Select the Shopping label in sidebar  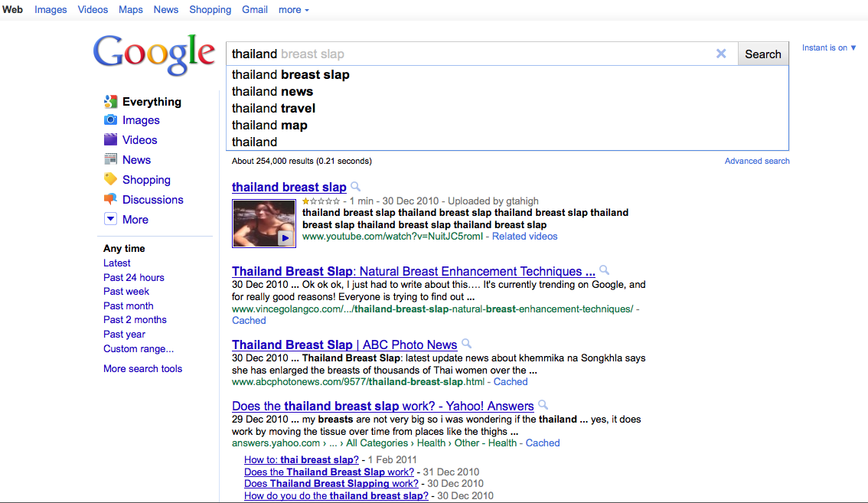tap(146, 179)
